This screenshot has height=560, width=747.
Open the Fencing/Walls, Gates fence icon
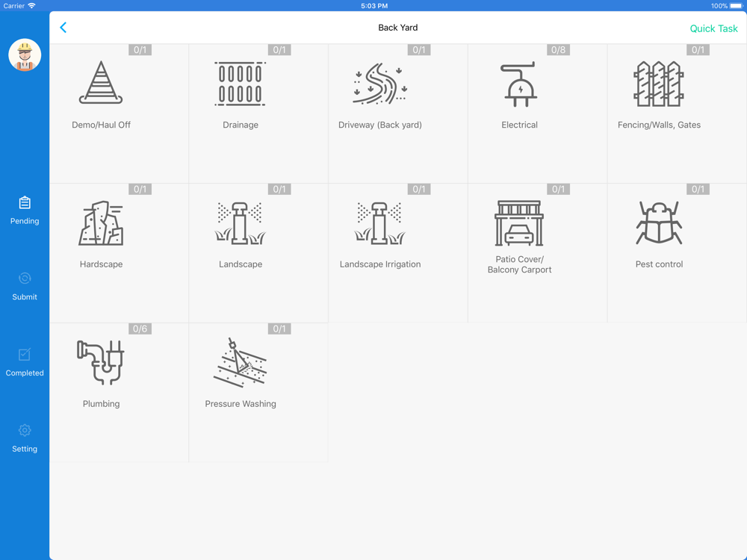(x=658, y=84)
